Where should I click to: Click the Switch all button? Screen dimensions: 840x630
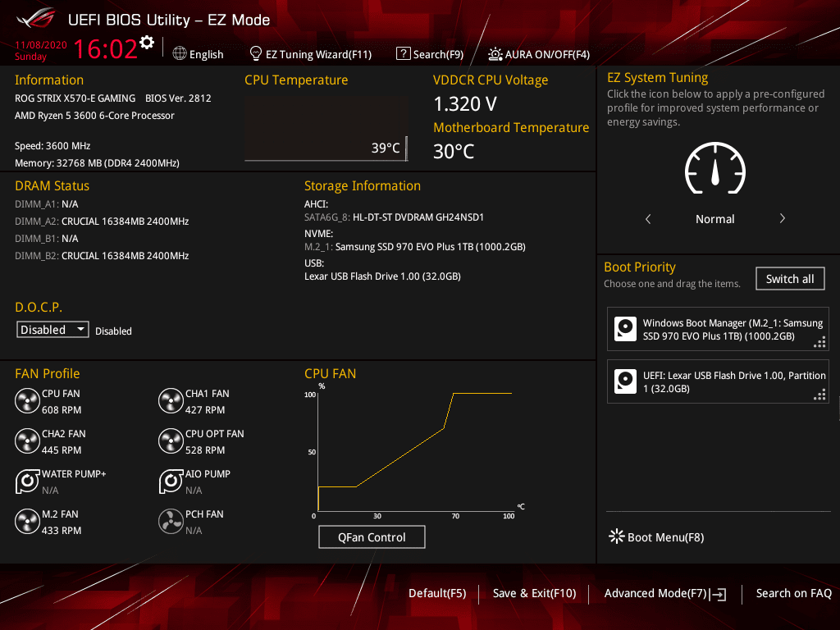790,279
